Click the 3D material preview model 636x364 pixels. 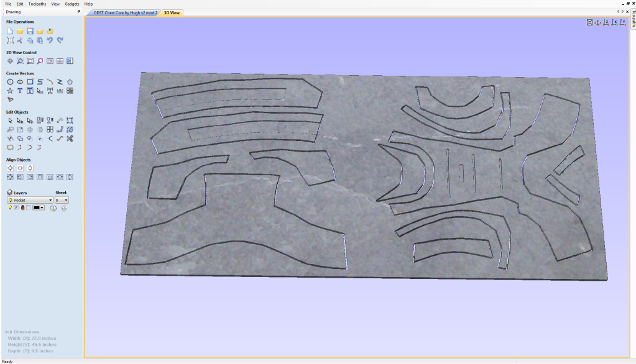coord(364,176)
